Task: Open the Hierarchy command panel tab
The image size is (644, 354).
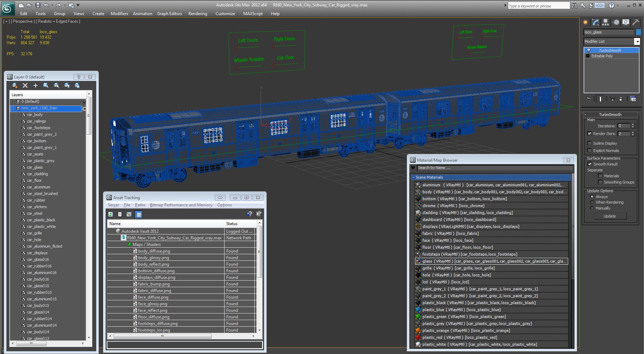Action: (x=605, y=22)
